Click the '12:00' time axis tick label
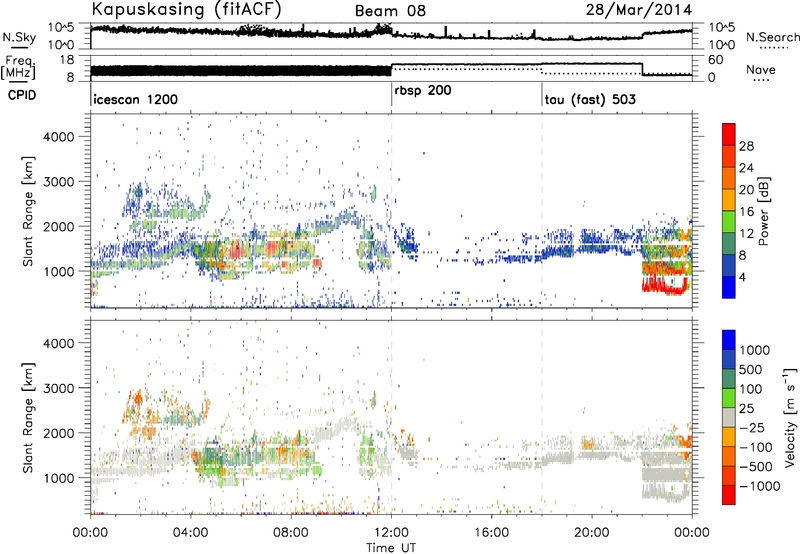 pos(391,533)
